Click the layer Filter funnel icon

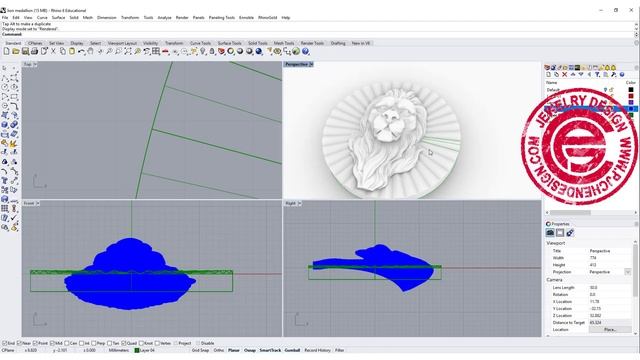tap(597, 75)
